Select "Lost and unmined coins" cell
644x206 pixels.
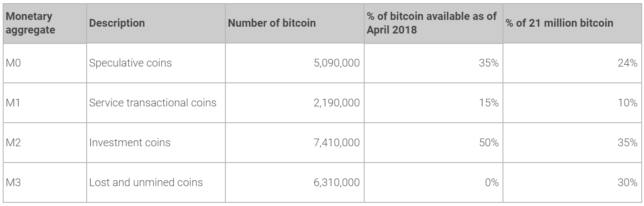(x=146, y=182)
